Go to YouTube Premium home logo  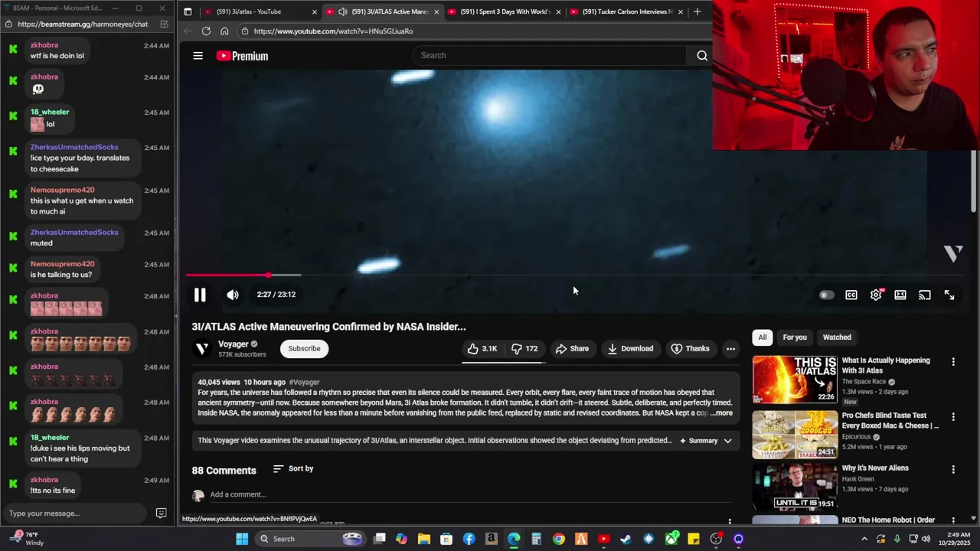pos(242,56)
